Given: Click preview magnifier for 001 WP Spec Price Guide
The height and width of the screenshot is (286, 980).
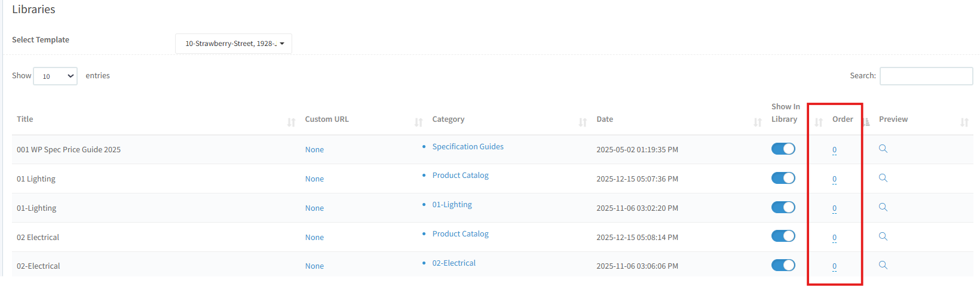Looking at the screenshot, I should click(x=883, y=149).
